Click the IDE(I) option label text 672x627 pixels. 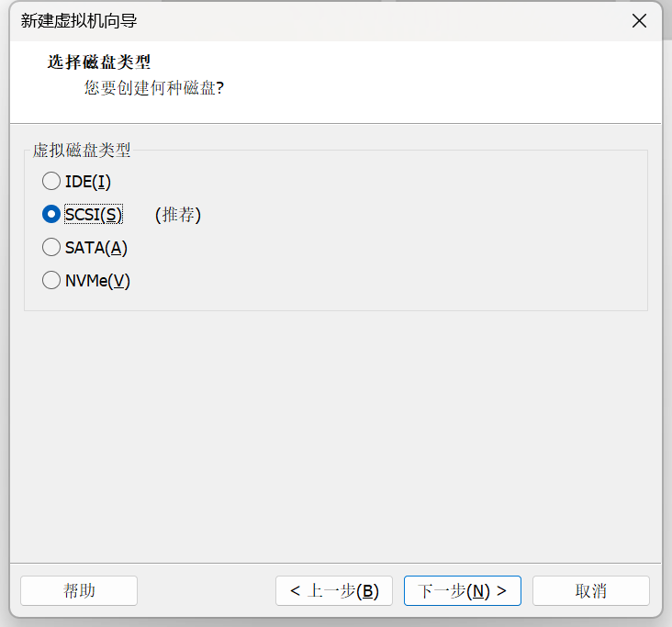click(x=88, y=182)
